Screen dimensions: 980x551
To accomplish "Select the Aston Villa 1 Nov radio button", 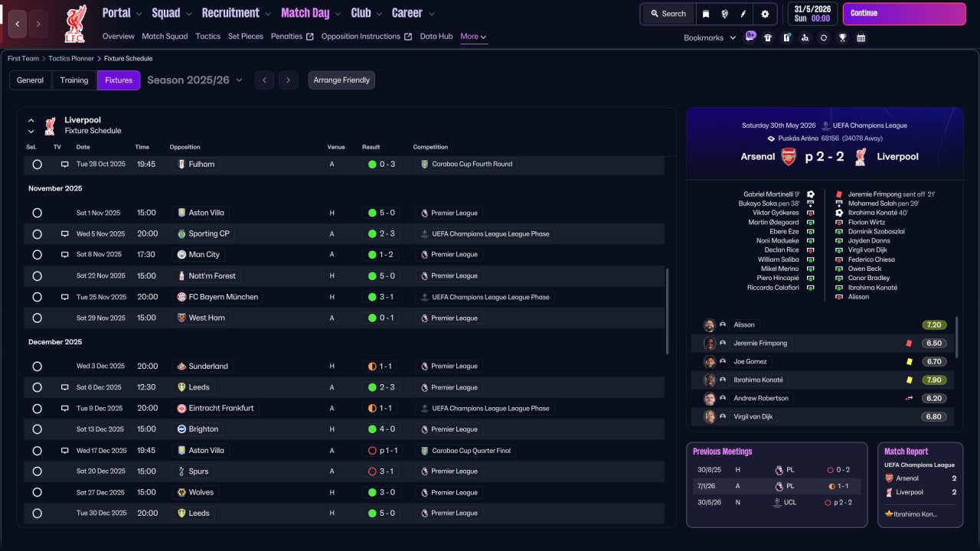I will tap(37, 213).
